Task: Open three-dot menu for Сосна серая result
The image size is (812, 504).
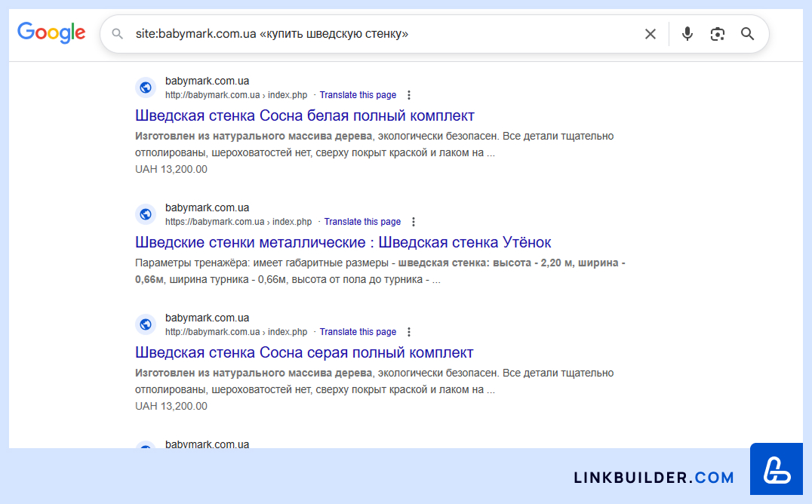Action: click(408, 332)
